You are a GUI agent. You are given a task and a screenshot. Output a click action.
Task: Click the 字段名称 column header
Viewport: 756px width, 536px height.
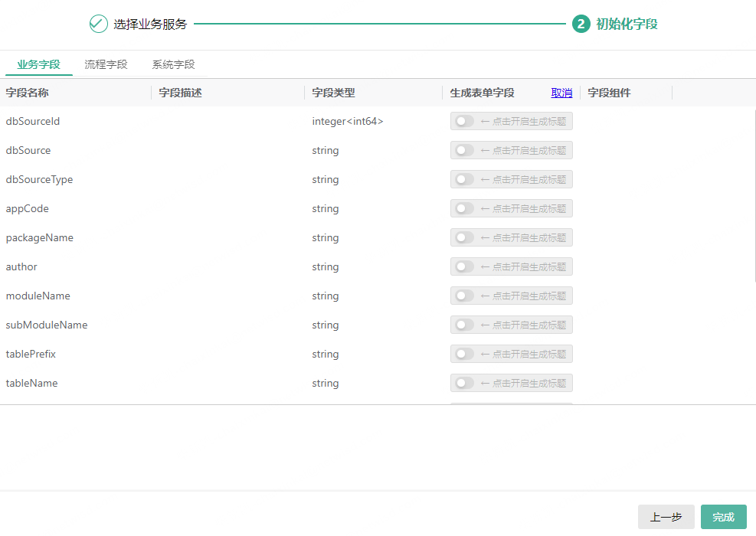click(28, 93)
